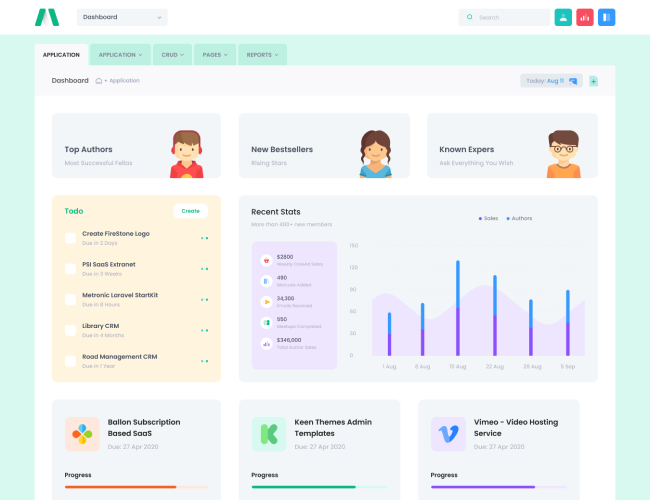The width and height of the screenshot is (650, 500).
Task: Click the green plus document icon
Action: [593, 81]
